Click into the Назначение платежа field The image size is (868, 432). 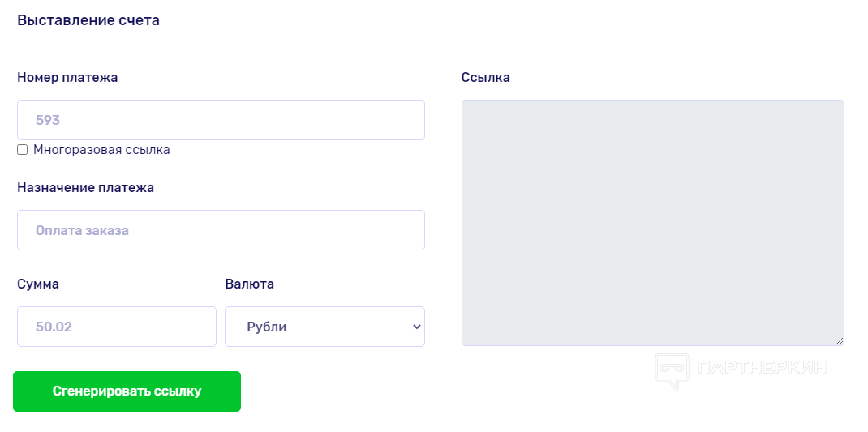(221, 230)
